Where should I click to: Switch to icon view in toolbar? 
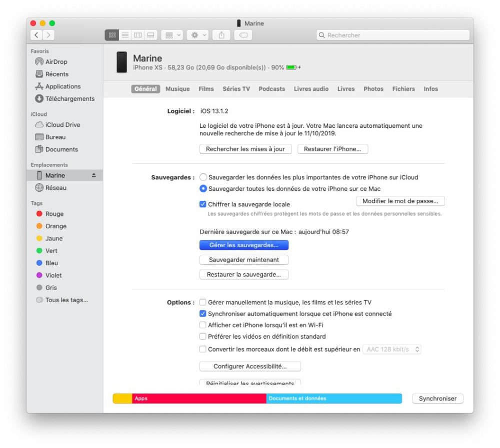click(x=112, y=35)
